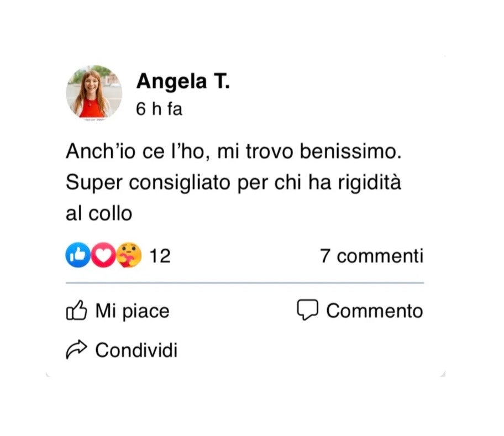The width and height of the screenshot is (504, 436).
Task: Click the blue thumbs-up reaction icon
Action: tap(77, 255)
